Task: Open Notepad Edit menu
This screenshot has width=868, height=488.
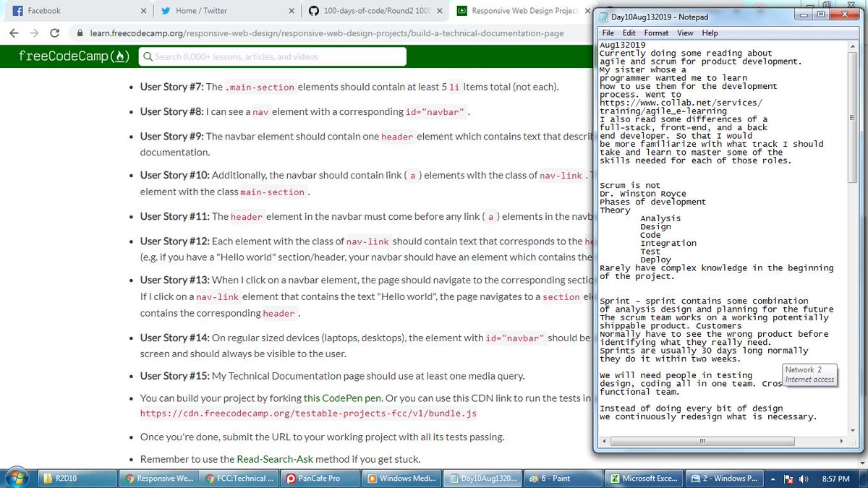Action: (629, 33)
